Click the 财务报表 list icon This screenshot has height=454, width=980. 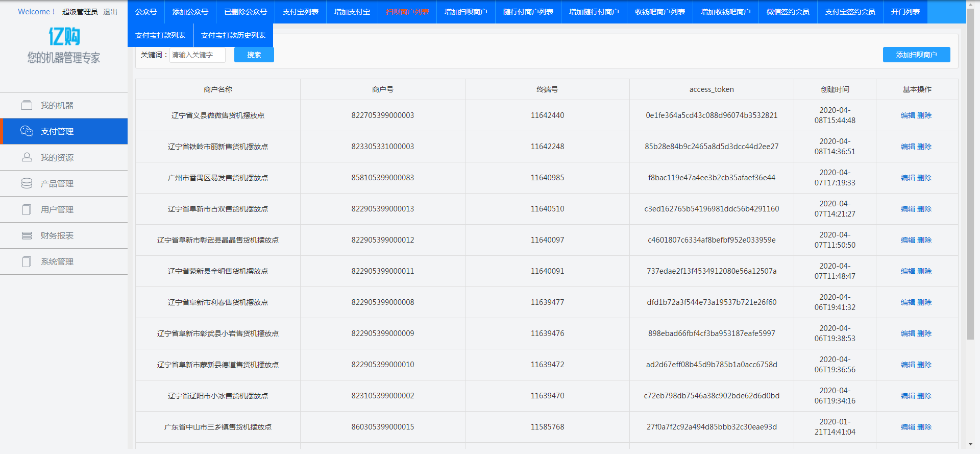coord(27,235)
